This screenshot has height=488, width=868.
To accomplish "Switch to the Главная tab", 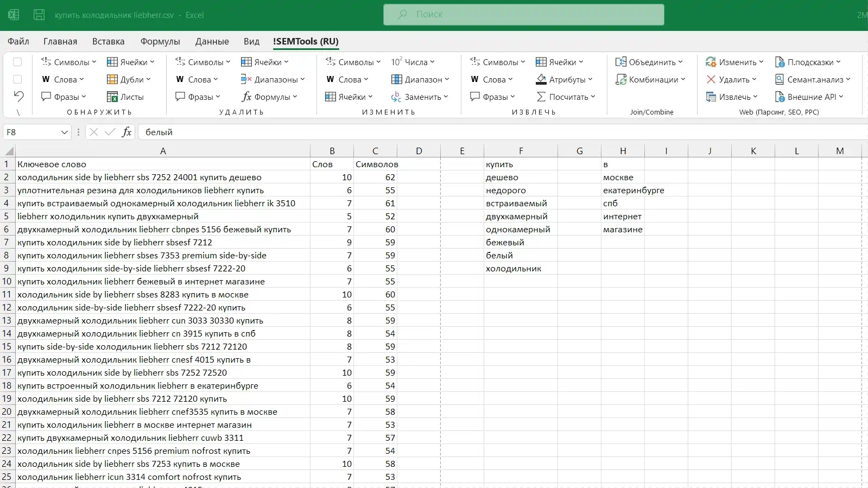I will click(60, 41).
